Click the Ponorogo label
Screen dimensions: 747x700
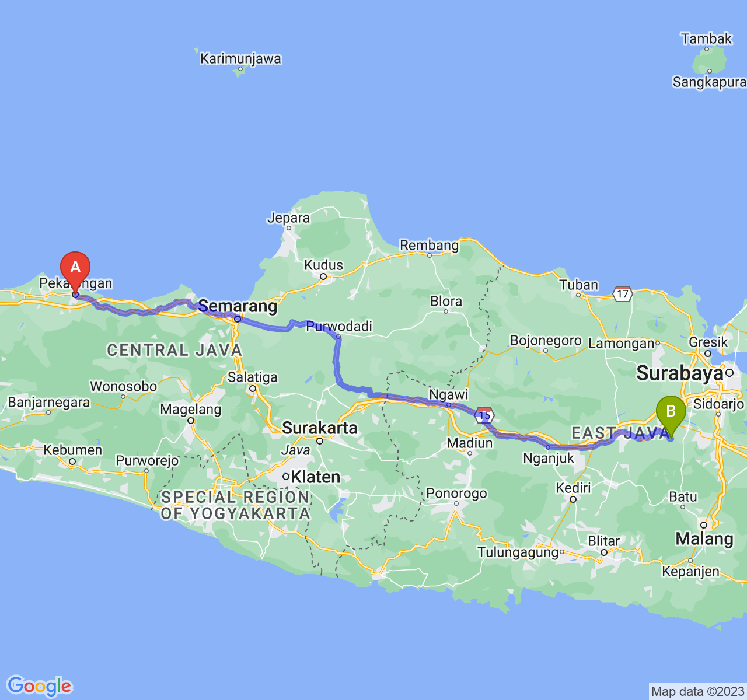(456, 494)
